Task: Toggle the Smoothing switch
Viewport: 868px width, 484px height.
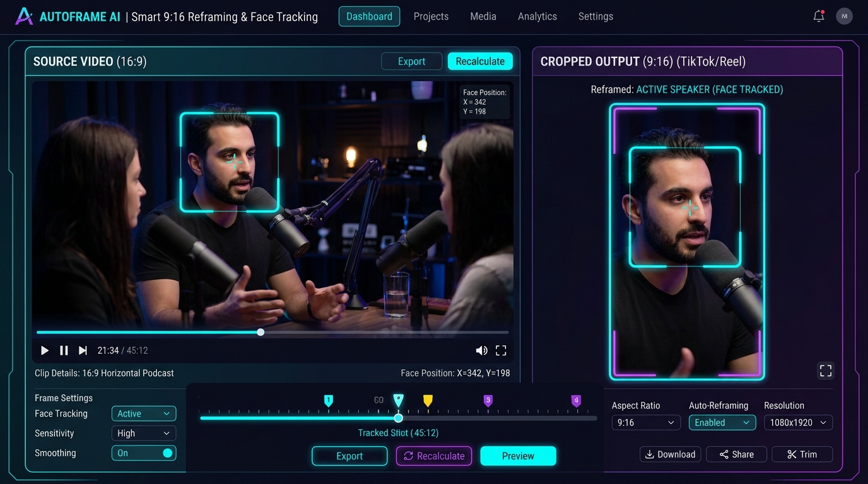Action: coord(144,453)
